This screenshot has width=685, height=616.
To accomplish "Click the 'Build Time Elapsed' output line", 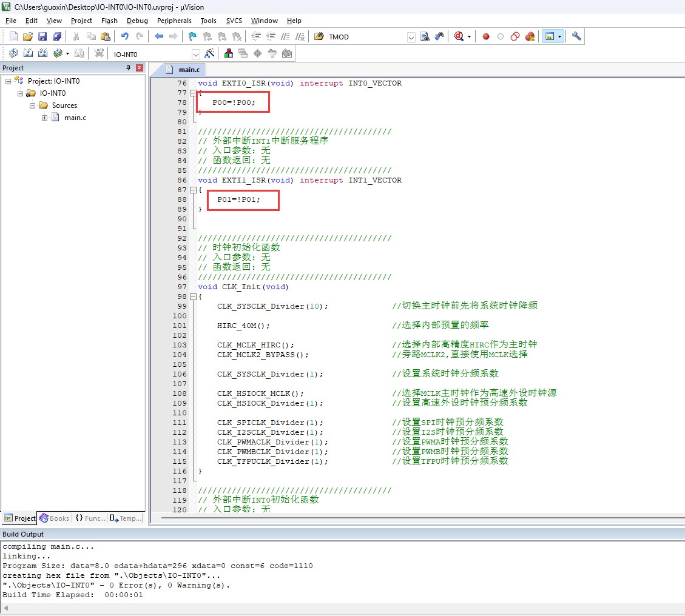I will [x=73, y=595].
